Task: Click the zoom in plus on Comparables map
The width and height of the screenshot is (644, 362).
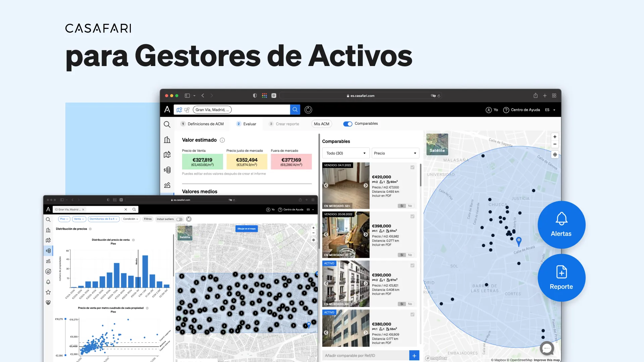Action: point(555,137)
